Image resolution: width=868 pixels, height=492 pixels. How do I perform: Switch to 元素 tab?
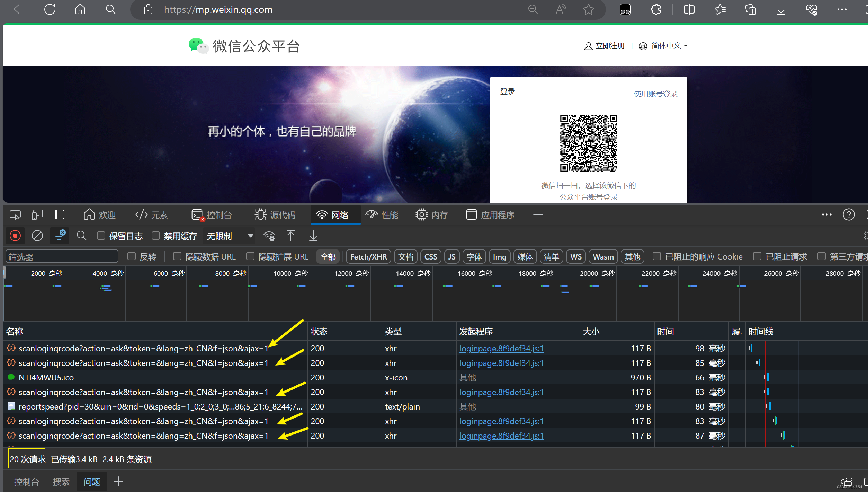pyautogui.click(x=152, y=215)
